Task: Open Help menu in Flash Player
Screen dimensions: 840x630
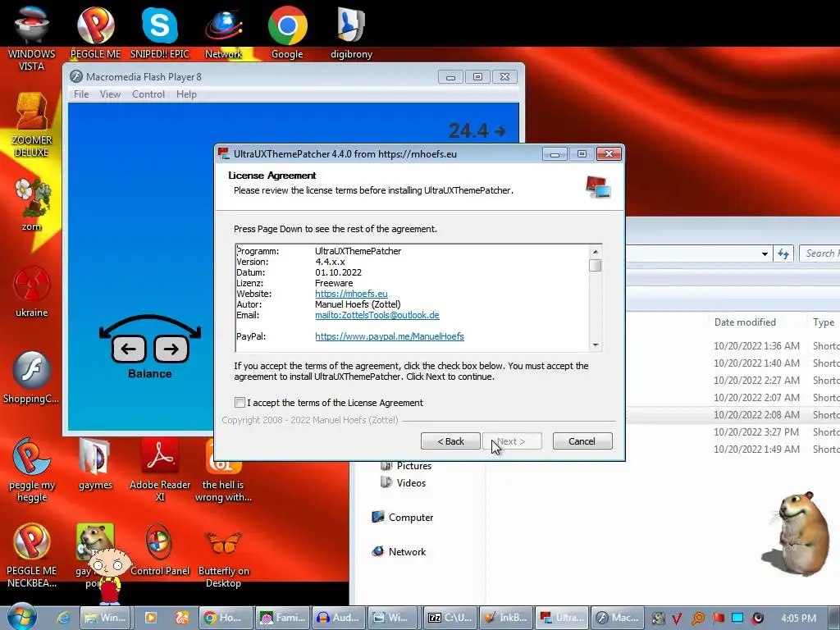Action: pyautogui.click(x=186, y=94)
